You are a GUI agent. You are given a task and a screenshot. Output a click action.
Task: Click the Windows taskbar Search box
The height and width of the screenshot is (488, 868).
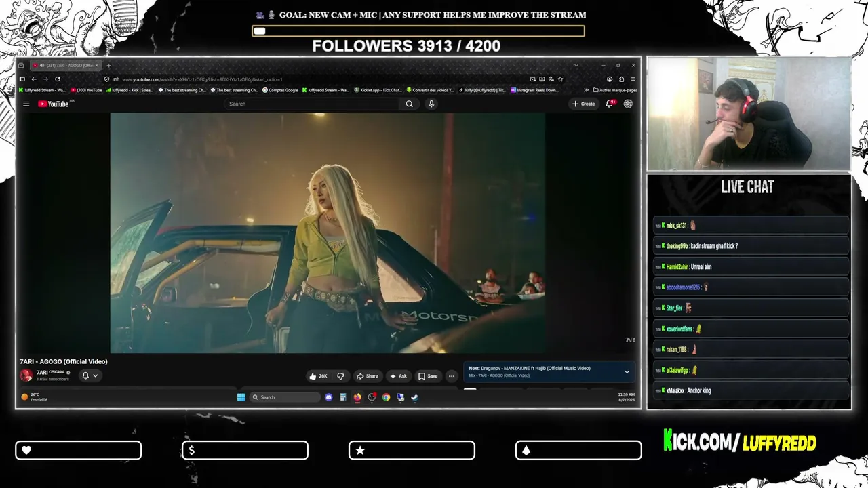pos(285,397)
